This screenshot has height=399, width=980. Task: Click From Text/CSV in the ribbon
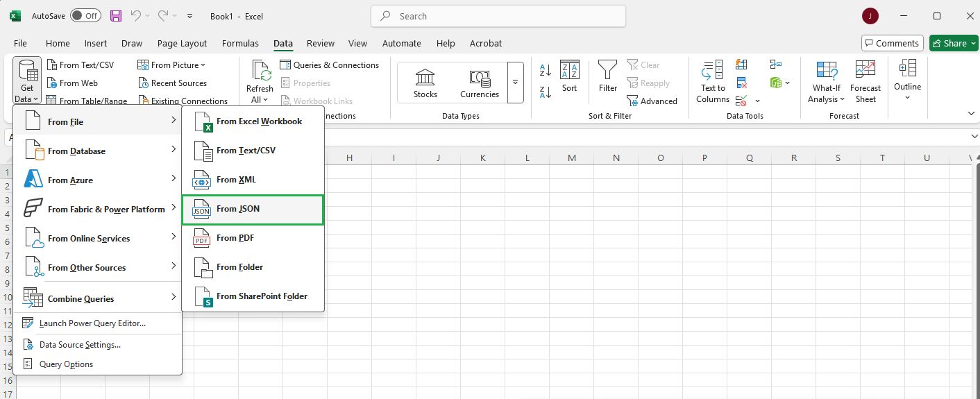(81, 65)
